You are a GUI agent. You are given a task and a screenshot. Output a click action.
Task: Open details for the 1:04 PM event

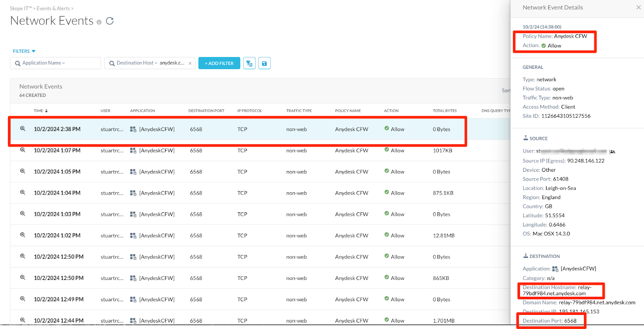pyautogui.click(x=23, y=193)
